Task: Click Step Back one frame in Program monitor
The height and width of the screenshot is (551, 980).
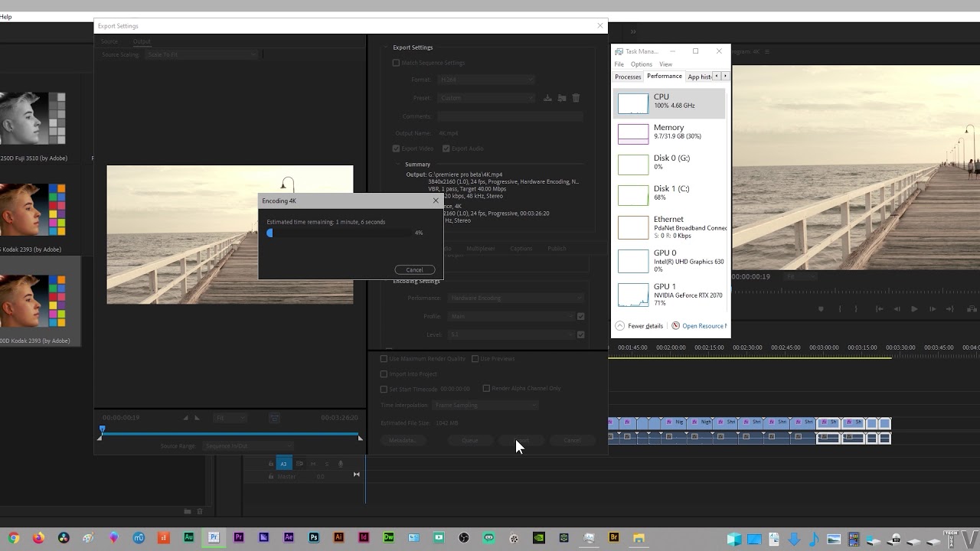Action: coord(897,309)
